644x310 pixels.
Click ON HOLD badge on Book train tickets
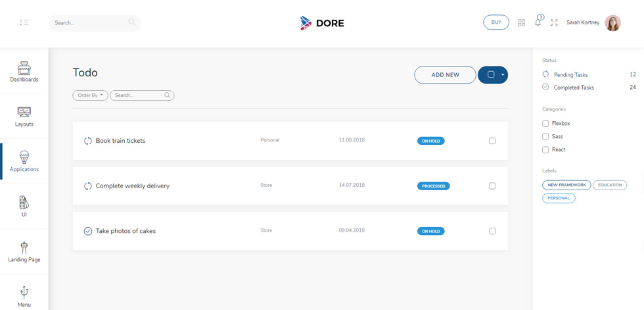tap(431, 141)
